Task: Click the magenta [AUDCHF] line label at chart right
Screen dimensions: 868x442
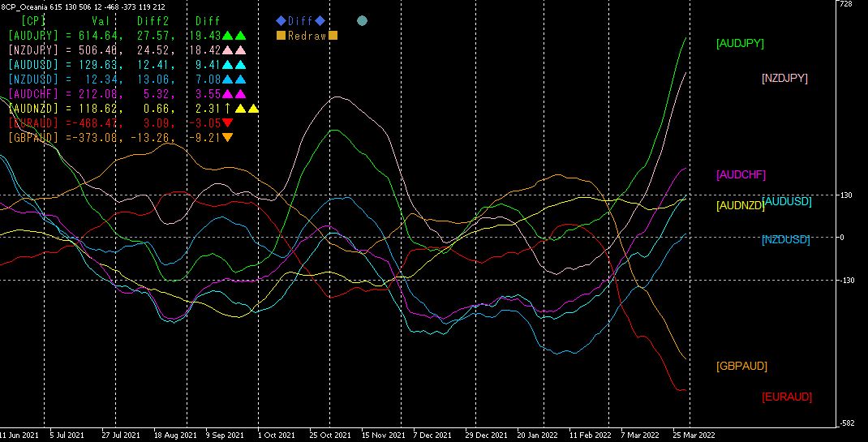Action: 741,175
